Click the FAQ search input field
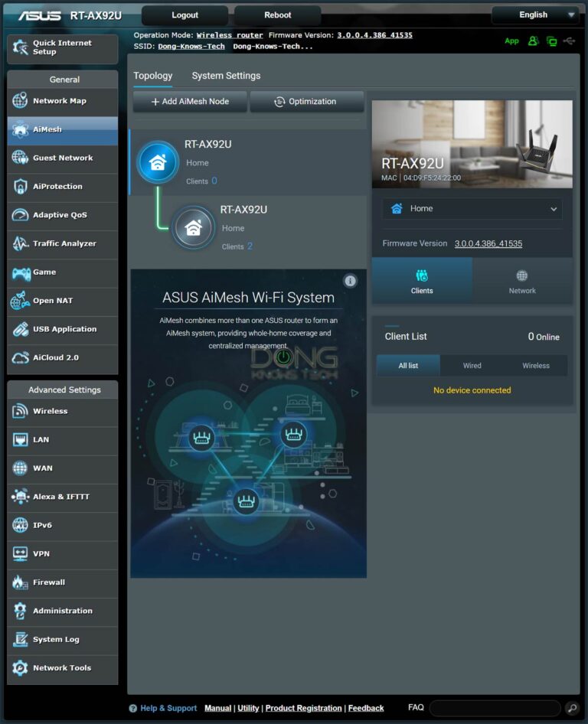The height and width of the screenshot is (724, 588). (x=495, y=708)
